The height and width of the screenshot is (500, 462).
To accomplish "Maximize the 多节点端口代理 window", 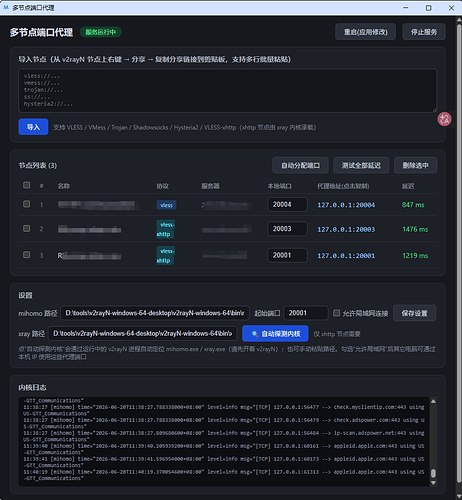I will (x=429, y=8).
